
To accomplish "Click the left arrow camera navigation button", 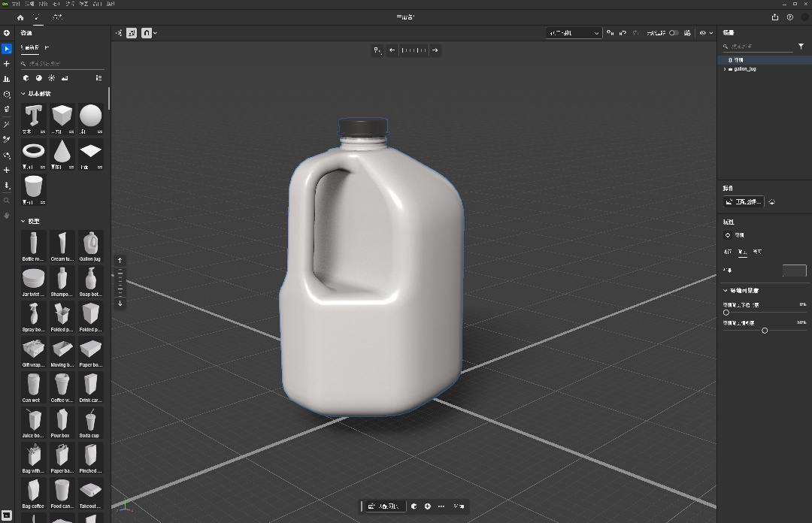I will 392,50.
